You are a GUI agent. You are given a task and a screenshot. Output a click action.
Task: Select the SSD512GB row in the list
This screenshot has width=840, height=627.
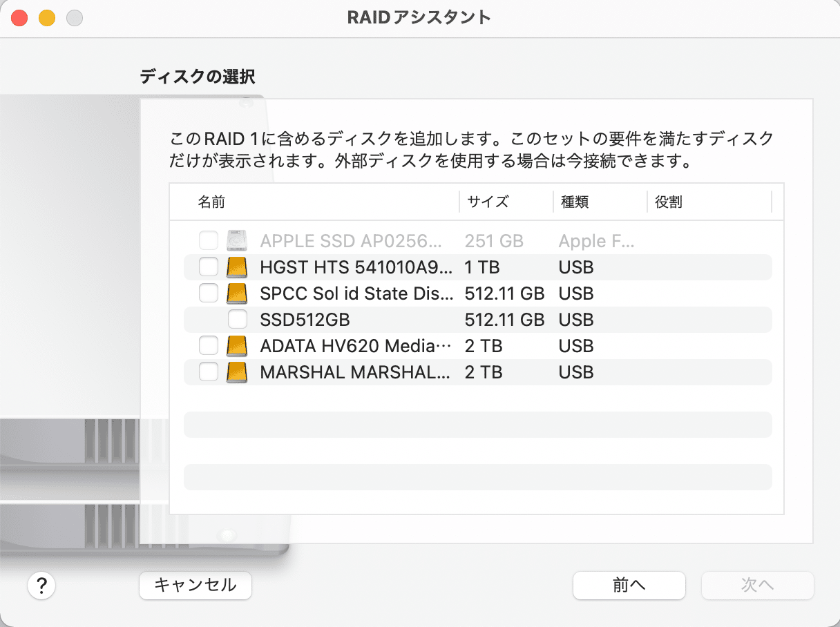tap(414, 319)
